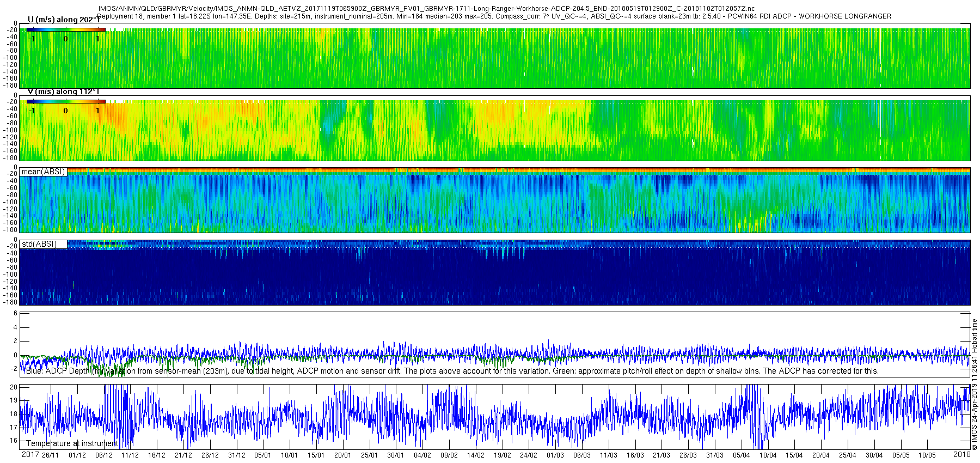Click the -140 depth tick of std(ABSI) panel
Screen dimensions: 980x463
11,288
